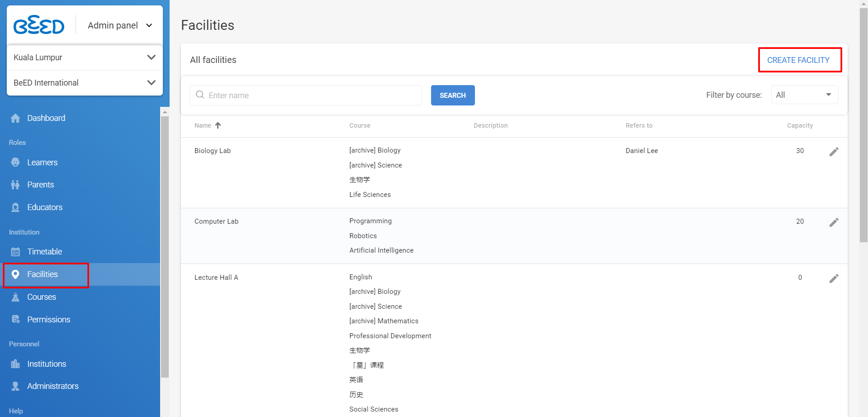Click Social Sciences under Lecture Hall A
Image resolution: width=868 pixels, height=417 pixels.
tap(374, 409)
